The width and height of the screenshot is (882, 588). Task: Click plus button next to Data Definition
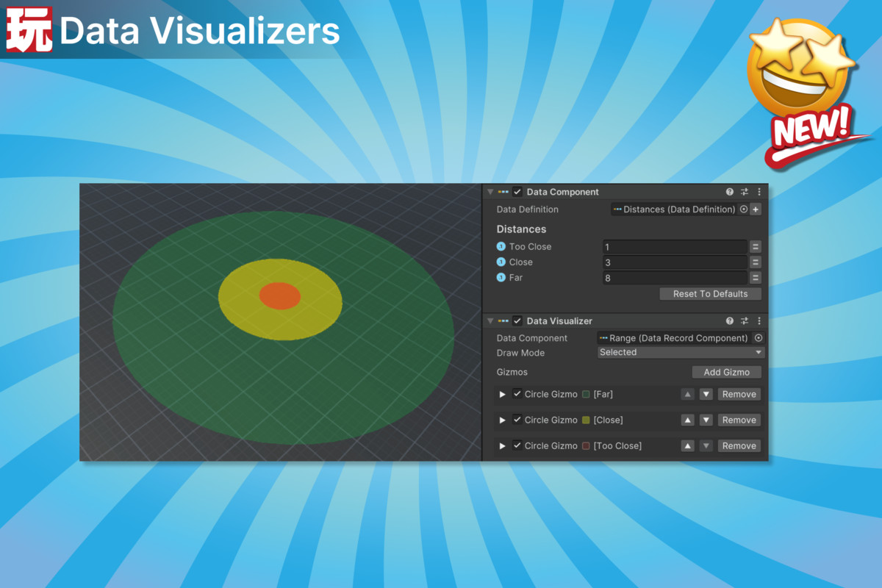coord(756,209)
